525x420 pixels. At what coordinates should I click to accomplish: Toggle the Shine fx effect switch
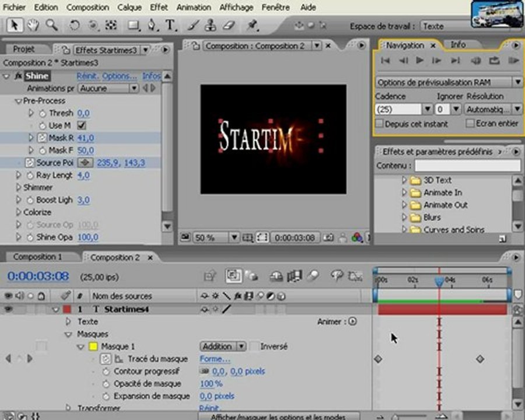pyautogui.click(x=18, y=76)
